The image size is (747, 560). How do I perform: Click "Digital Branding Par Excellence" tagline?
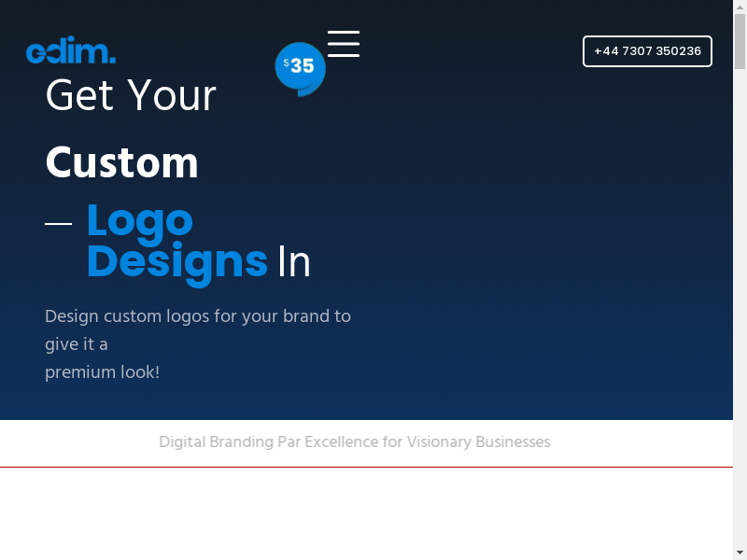point(355,441)
